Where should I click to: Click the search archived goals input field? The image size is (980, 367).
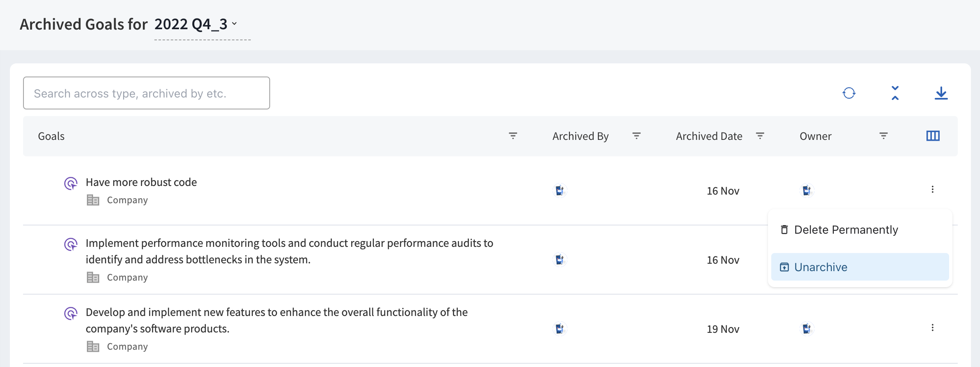(x=146, y=93)
